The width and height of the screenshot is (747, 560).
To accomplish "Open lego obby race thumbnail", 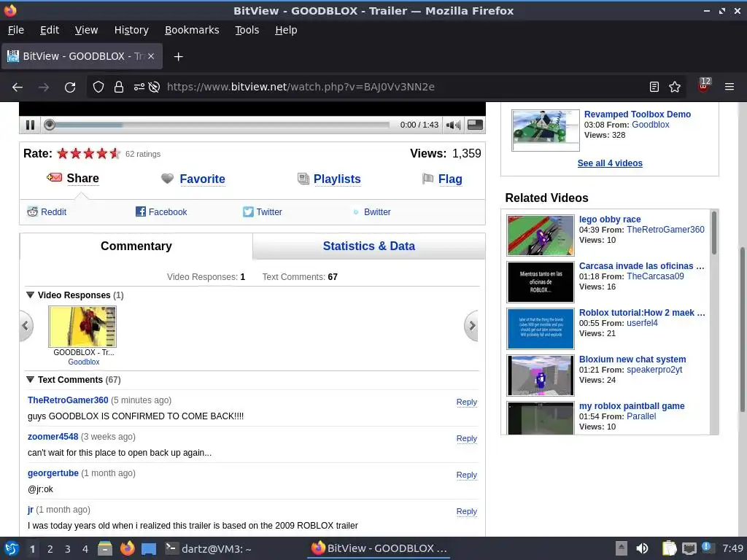I will pos(541,236).
